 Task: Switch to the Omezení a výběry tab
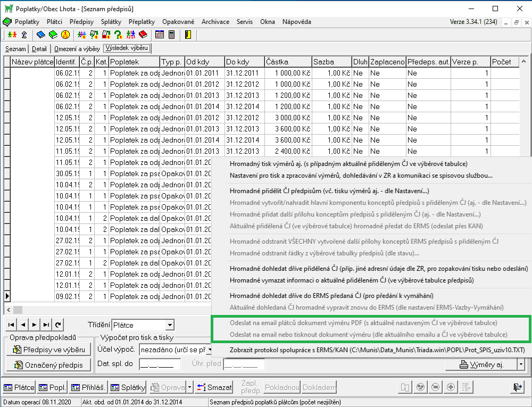click(x=76, y=49)
